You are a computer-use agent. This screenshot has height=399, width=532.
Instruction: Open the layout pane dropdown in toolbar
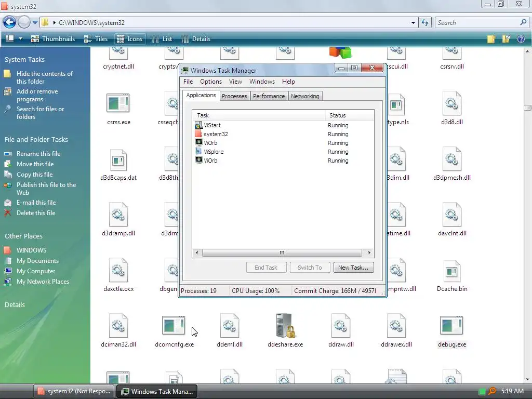[x=20, y=38]
